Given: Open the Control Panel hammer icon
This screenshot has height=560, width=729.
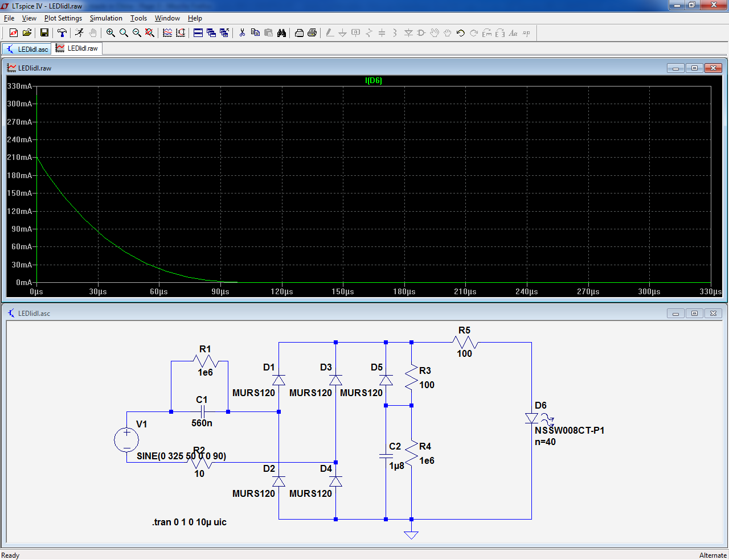Looking at the screenshot, I should click(62, 33).
